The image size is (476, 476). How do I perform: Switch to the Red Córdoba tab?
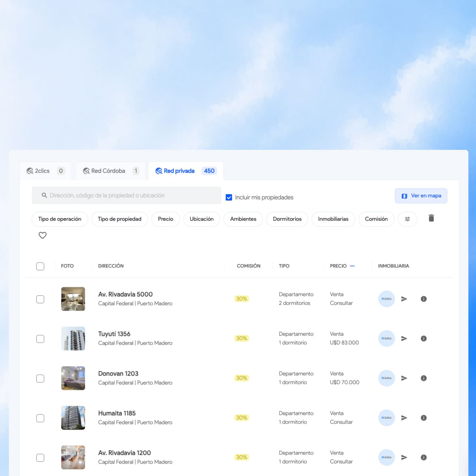point(111,171)
